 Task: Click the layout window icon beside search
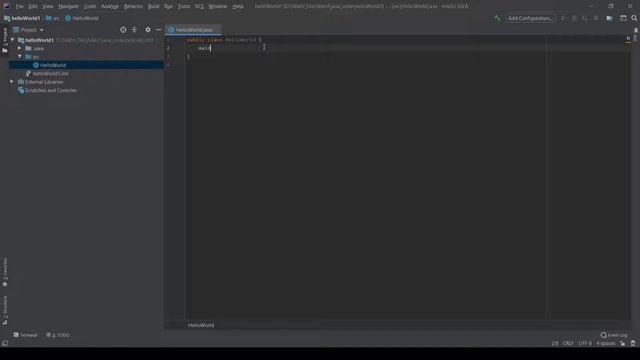click(623, 18)
